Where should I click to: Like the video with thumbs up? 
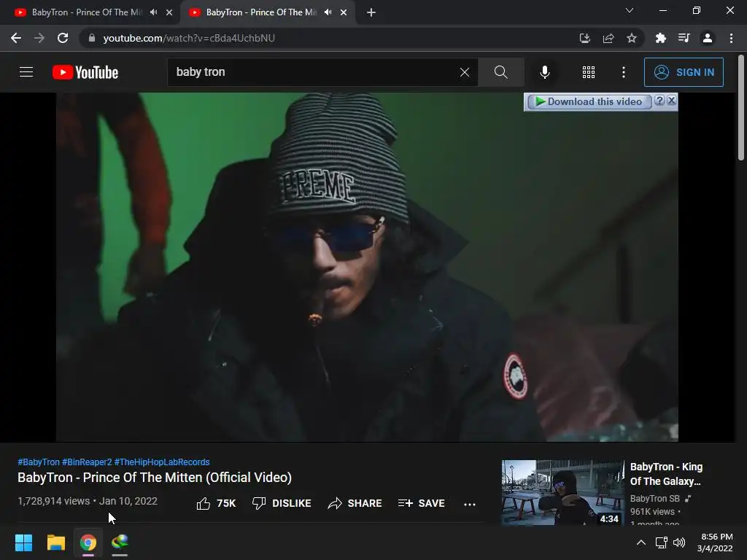(x=216, y=503)
